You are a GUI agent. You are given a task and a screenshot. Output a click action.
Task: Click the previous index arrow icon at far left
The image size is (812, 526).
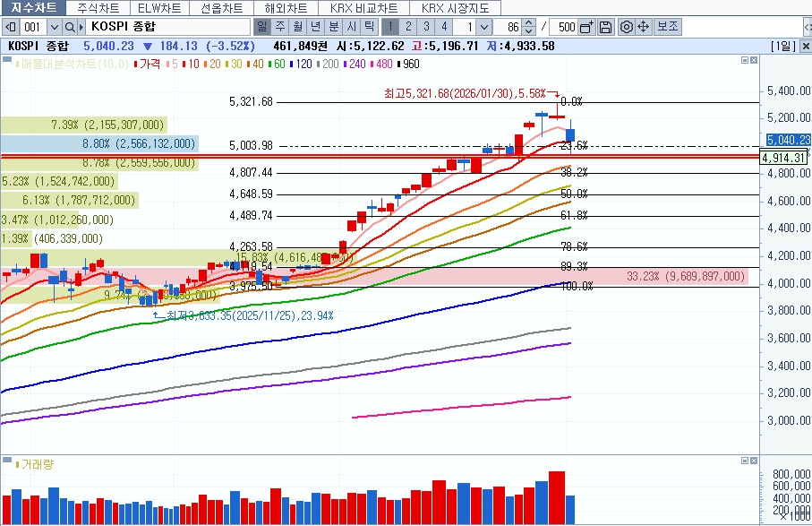tap(13, 27)
